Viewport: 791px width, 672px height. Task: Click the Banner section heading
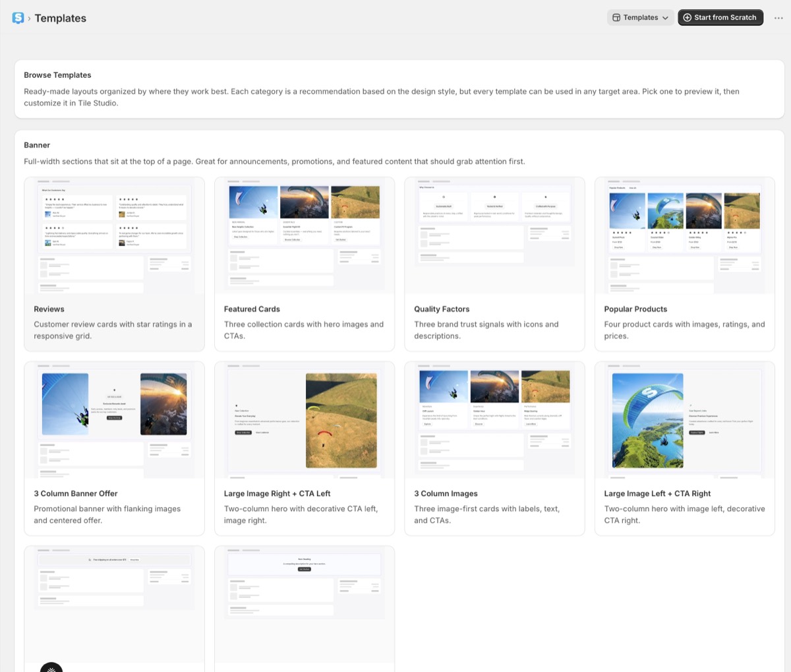point(37,145)
